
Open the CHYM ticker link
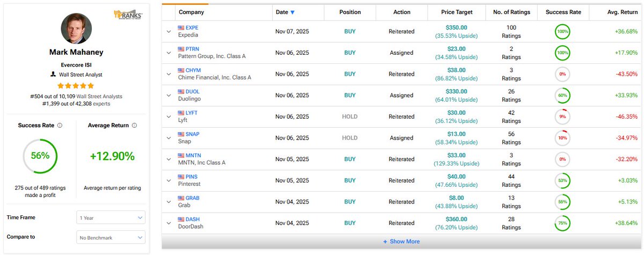coord(193,70)
